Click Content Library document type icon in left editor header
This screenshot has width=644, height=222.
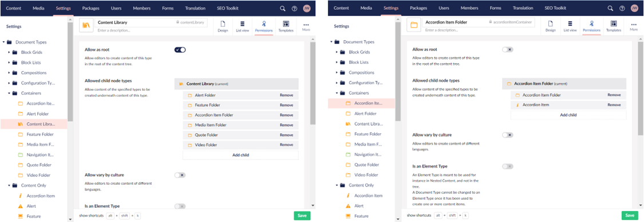pos(86,26)
